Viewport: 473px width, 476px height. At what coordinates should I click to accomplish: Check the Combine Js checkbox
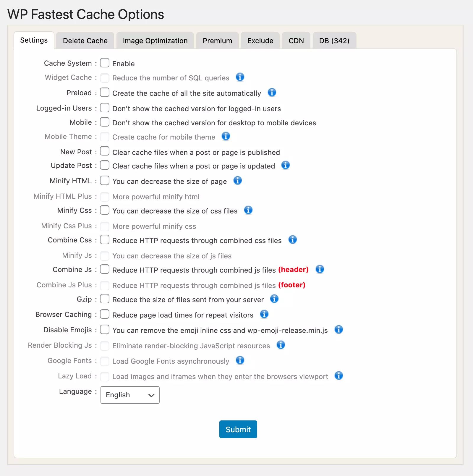point(105,269)
